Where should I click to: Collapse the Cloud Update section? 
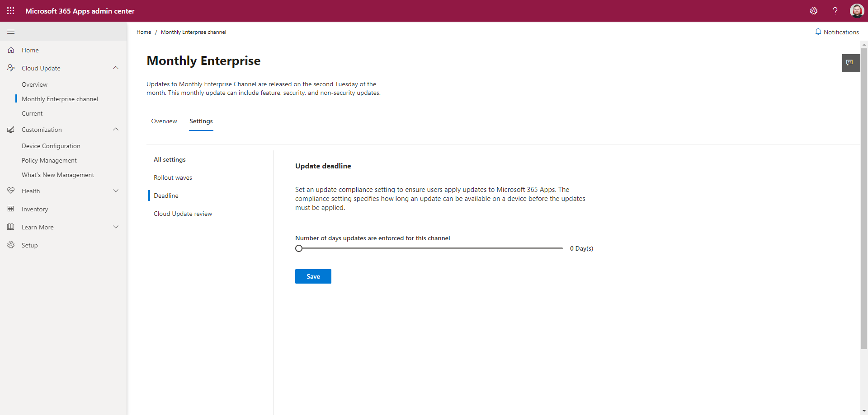116,68
